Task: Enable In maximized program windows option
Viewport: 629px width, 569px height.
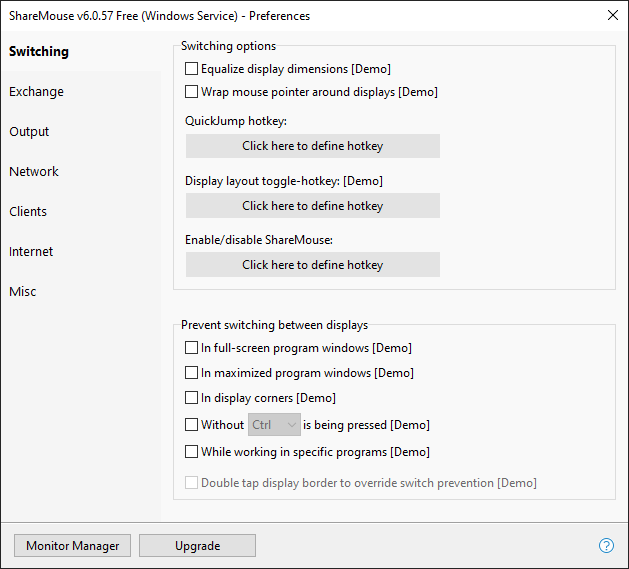Action: click(191, 373)
